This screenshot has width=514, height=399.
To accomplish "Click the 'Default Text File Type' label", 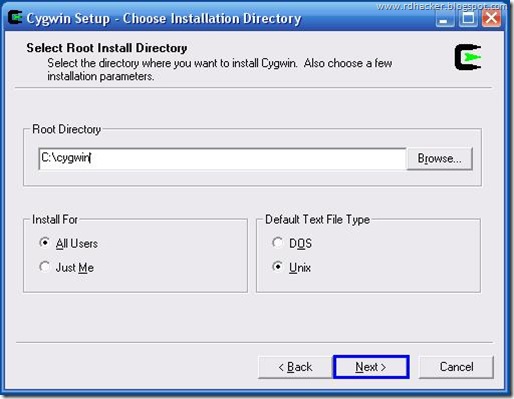I will 317,220.
